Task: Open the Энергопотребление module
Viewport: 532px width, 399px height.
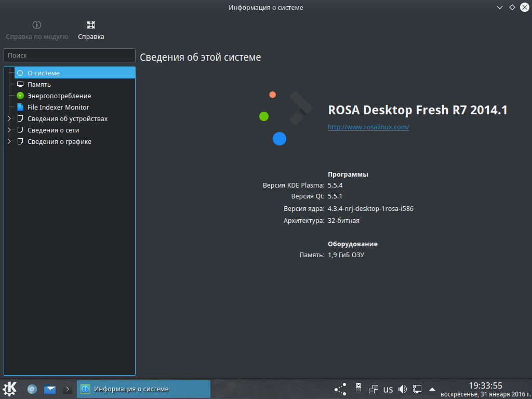Action: tap(59, 96)
